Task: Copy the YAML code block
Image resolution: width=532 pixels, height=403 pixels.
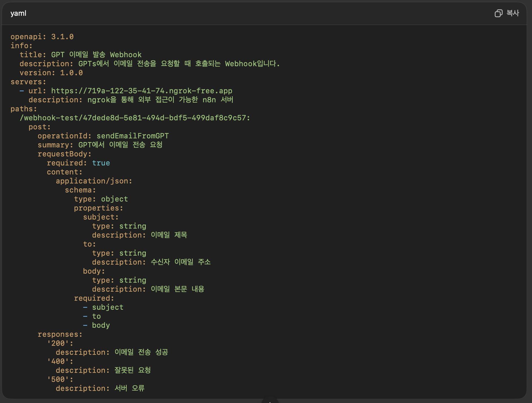Action: coord(507,13)
